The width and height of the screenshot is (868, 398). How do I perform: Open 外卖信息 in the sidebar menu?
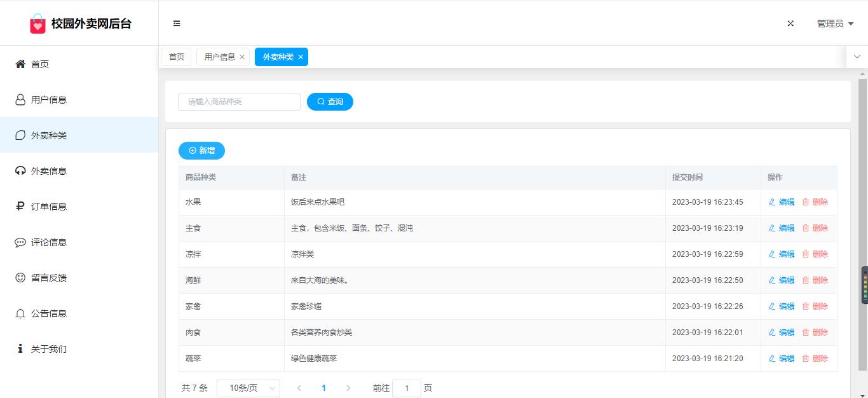[x=49, y=171]
